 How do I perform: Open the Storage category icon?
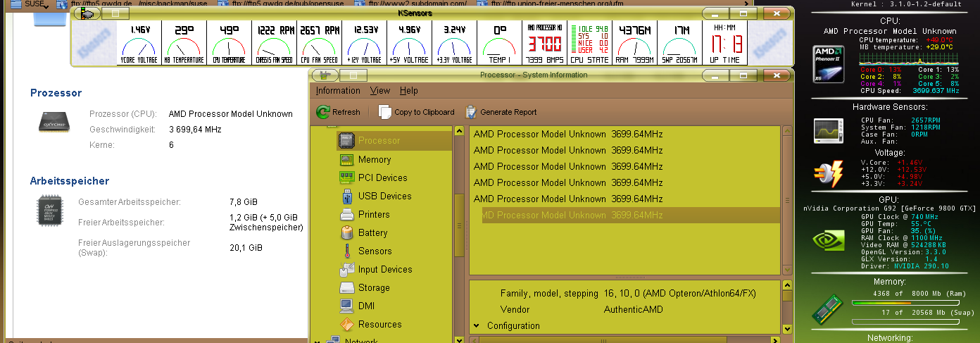click(346, 287)
